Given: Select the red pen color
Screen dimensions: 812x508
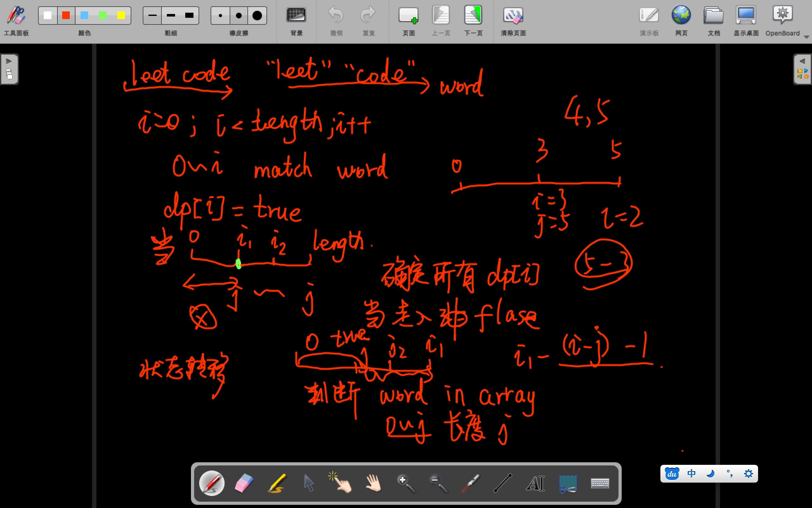Looking at the screenshot, I should tap(66, 16).
